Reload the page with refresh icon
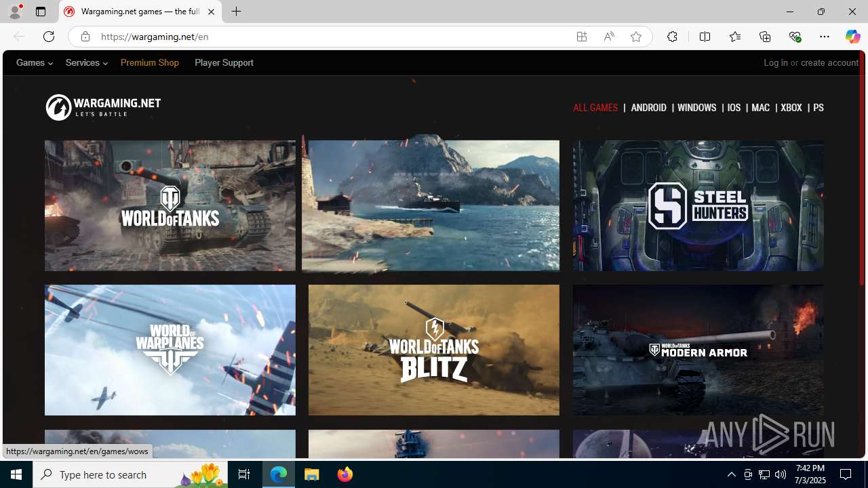 (x=49, y=37)
